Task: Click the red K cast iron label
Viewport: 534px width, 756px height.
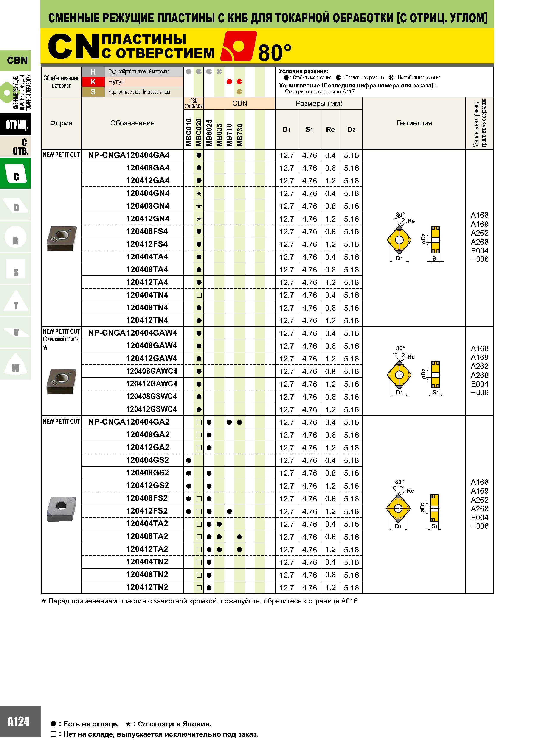Action: tap(93, 82)
